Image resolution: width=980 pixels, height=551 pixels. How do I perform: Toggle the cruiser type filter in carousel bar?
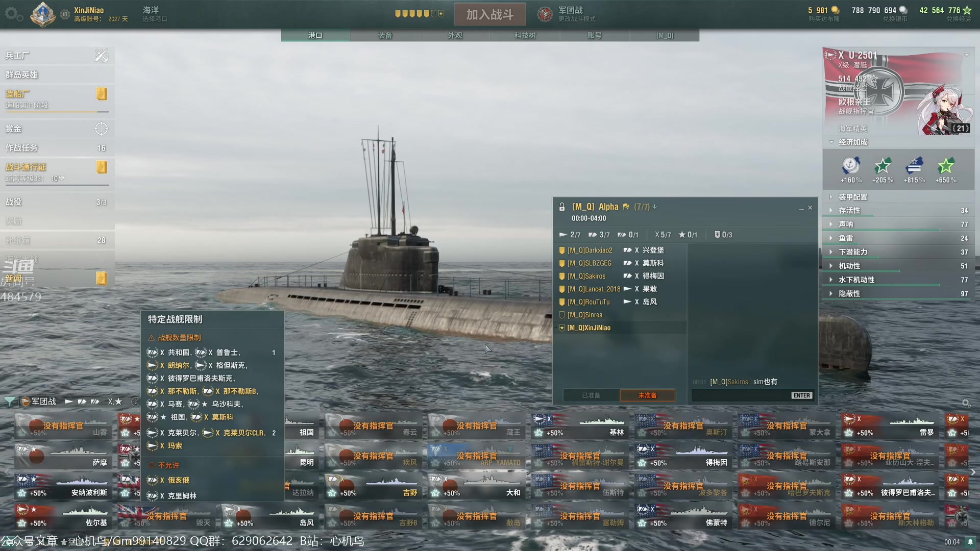pyautogui.click(x=82, y=402)
